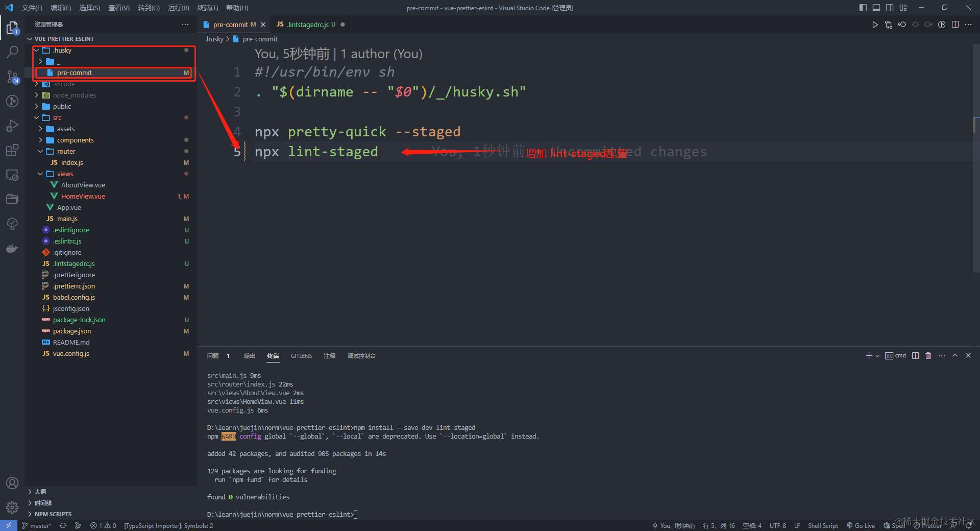Open Run and Debug view
Viewport: 980px width, 531px height.
point(12,126)
